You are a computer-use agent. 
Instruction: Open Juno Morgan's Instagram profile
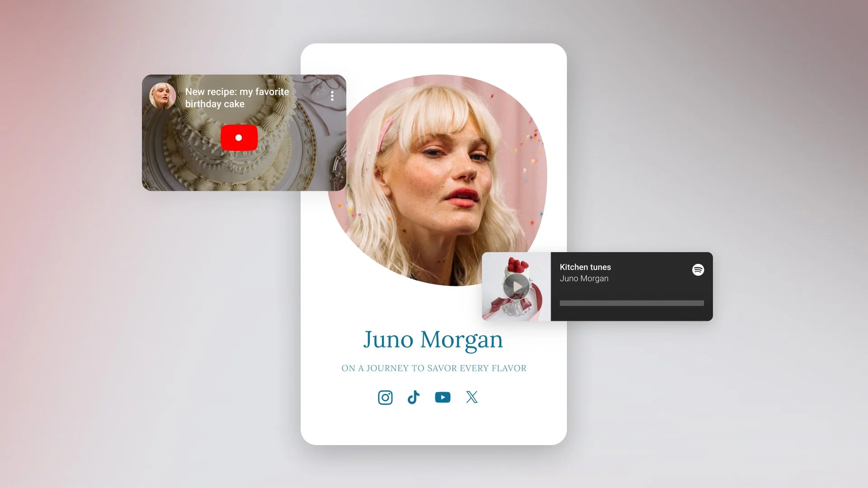[385, 397]
